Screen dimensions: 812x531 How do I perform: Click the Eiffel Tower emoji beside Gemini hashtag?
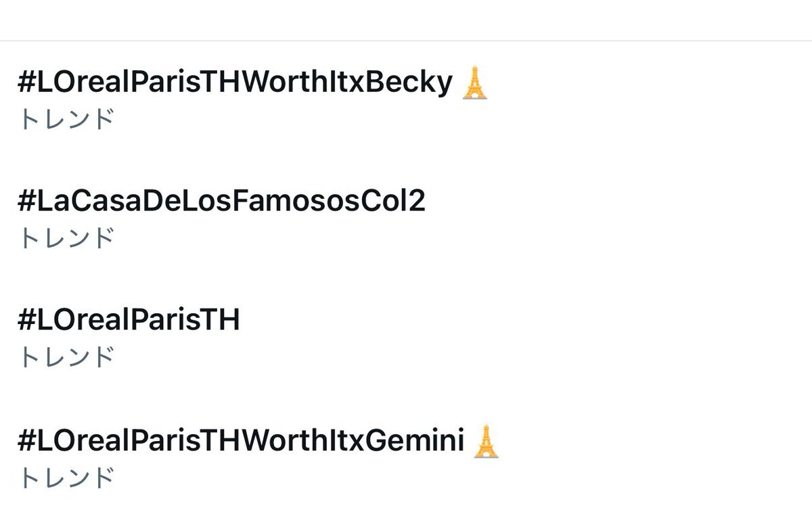[486, 441]
